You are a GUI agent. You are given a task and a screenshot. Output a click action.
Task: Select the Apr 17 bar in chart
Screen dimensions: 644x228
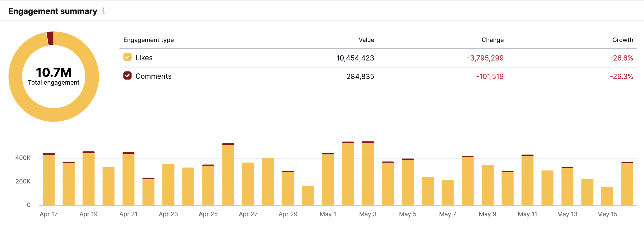pos(49,179)
